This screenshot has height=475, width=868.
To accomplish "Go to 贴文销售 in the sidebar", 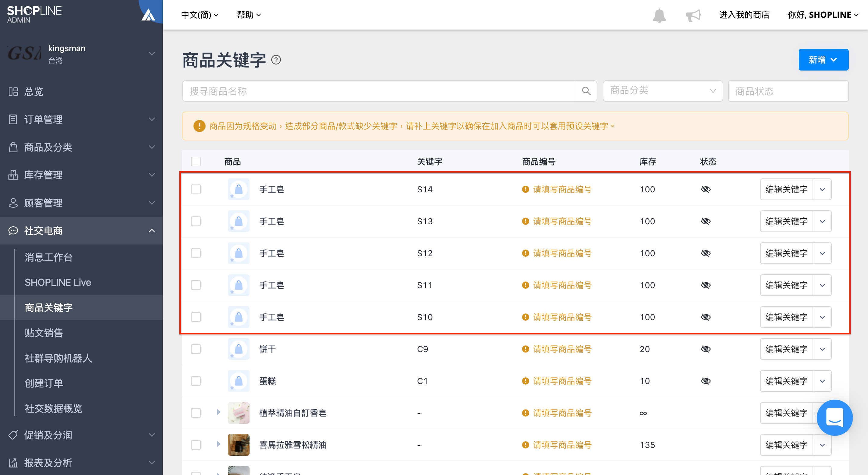I will [x=44, y=333].
